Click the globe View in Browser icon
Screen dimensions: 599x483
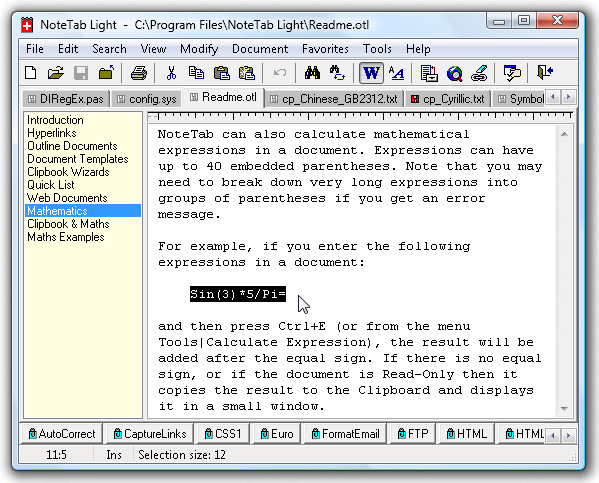(x=455, y=73)
